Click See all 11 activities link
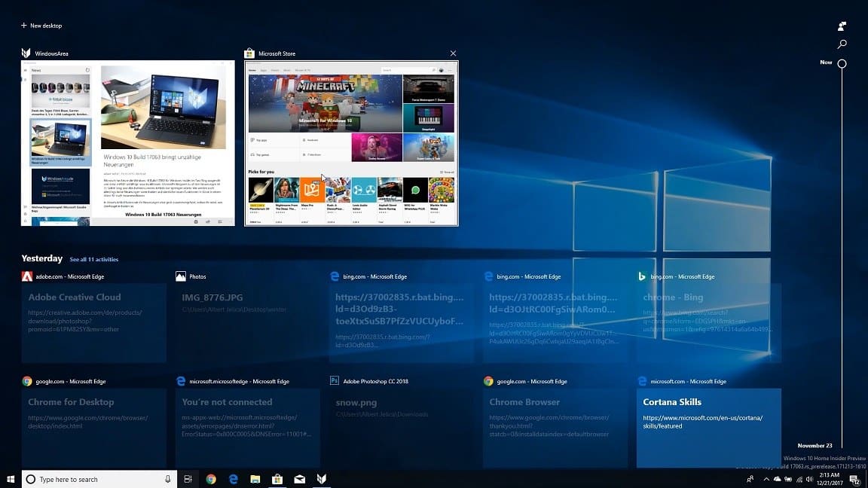The height and width of the screenshot is (488, 868). pos(93,259)
